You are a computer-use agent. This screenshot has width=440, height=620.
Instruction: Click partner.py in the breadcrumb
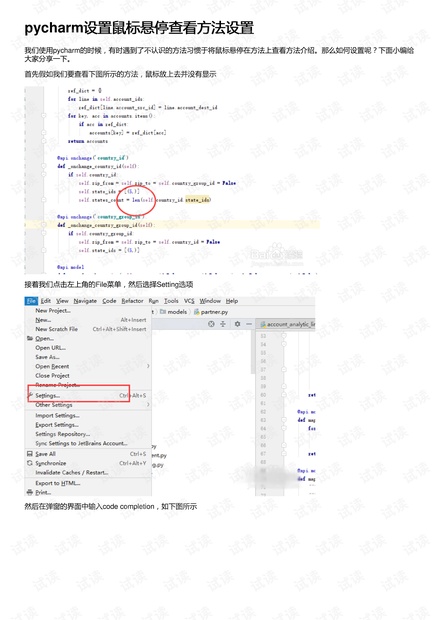click(211, 312)
